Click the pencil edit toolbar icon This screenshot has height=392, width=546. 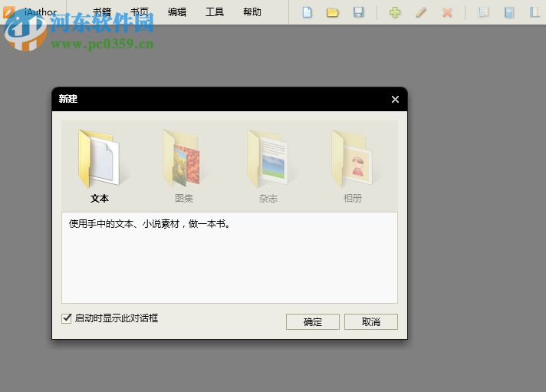421,12
